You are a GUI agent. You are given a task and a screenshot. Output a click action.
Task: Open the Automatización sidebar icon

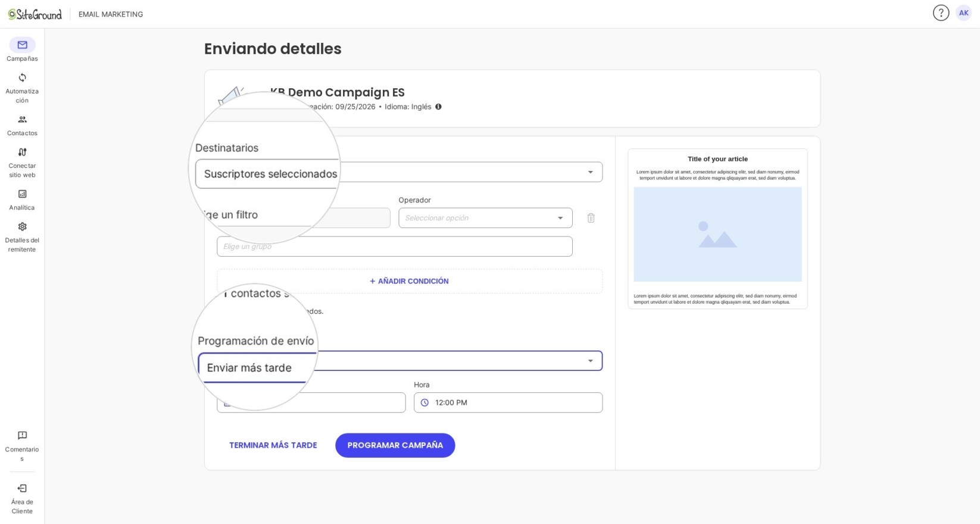pyautogui.click(x=22, y=78)
